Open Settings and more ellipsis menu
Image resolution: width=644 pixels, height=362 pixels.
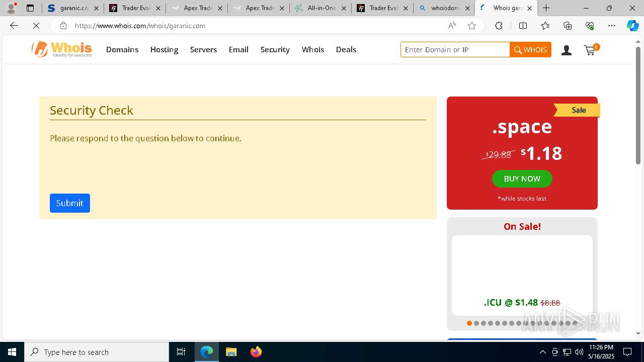(x=612, y=26)
